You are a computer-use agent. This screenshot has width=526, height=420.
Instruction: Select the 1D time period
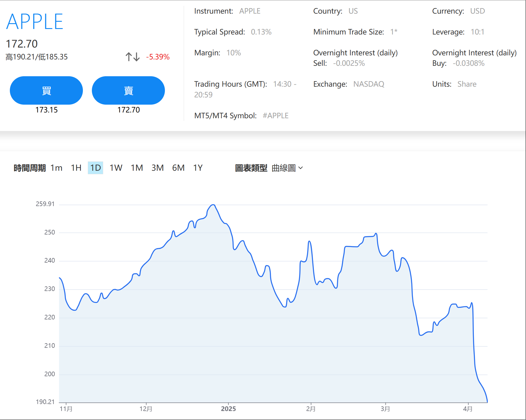click(95, 168)
